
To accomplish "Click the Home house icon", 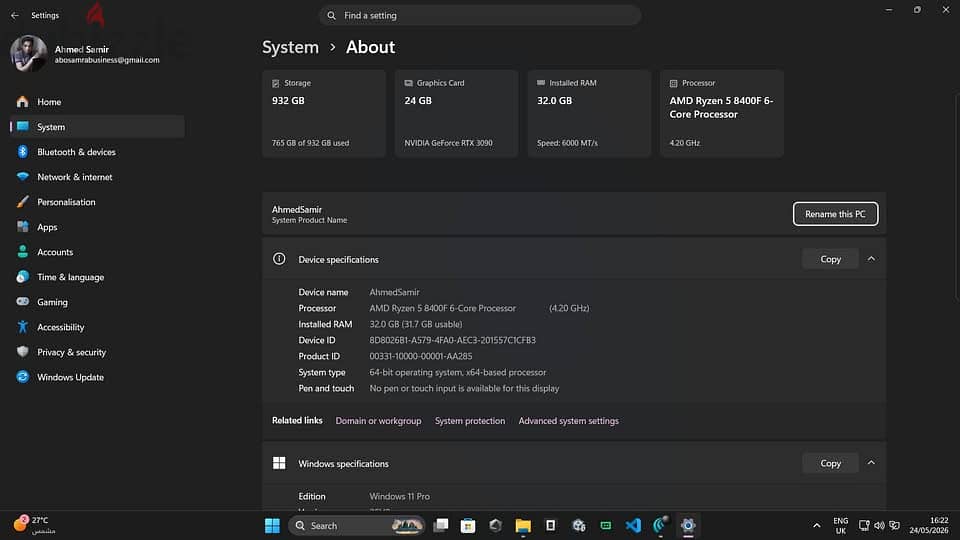I will [x=23, y=102].
